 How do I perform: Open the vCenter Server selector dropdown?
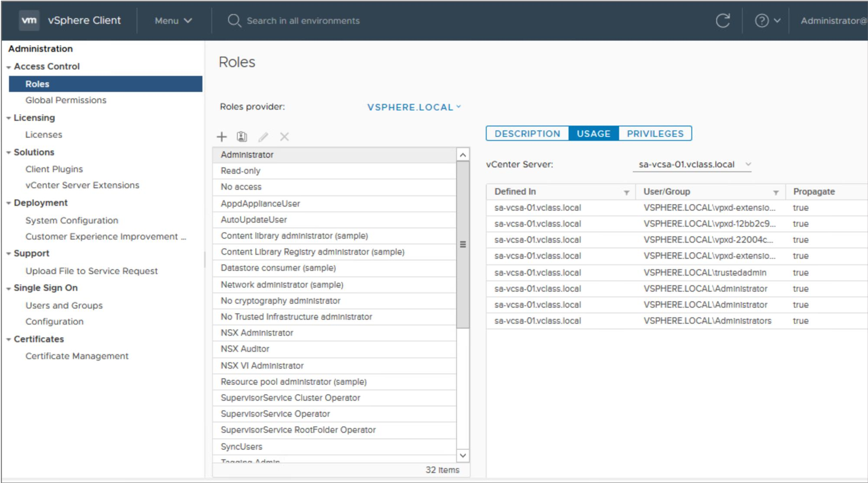pyautogui.click(x=692, y=164)
